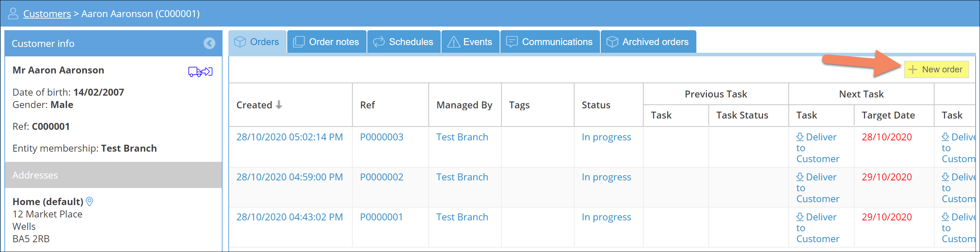Open the Orders tab
The height and width of the screenshot is (252, 980).
pyautogui.click(x=257, y=42)
